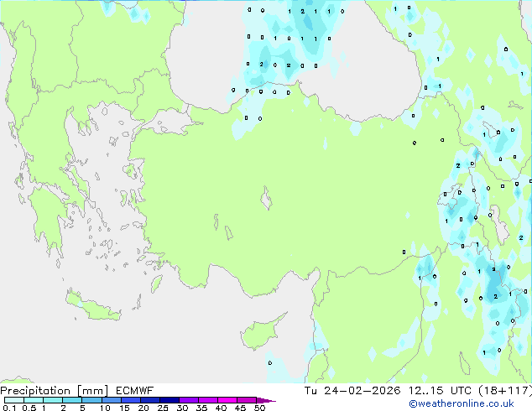Click the '25' legend scale label
Screen dimensions: 532x411
(163, 408)
